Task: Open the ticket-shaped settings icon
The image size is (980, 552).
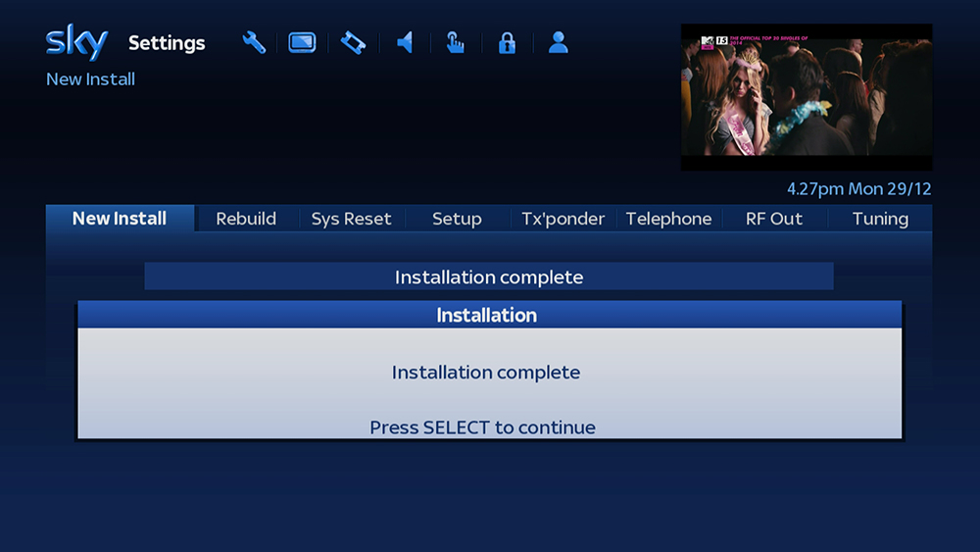Action: (x=353, y=42)
